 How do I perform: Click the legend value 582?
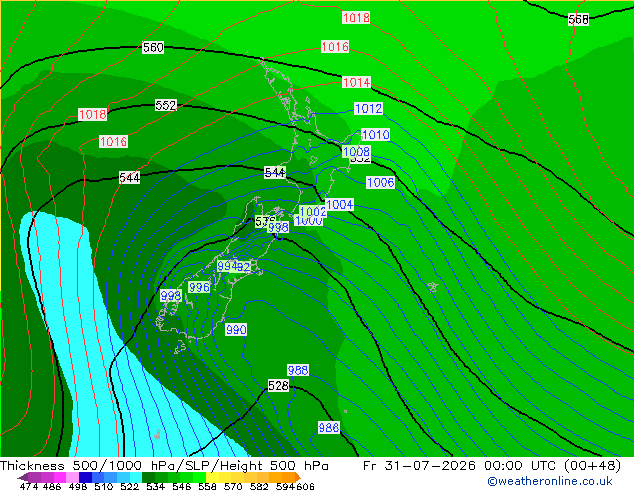click(x=259, y=486)
